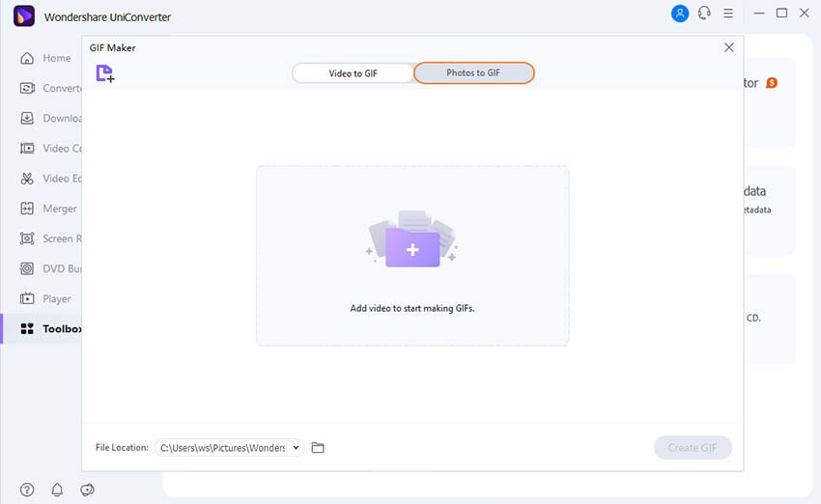821x504 pixels.
Task: Open the Merger sidebar item
Action: coord(48,209)
